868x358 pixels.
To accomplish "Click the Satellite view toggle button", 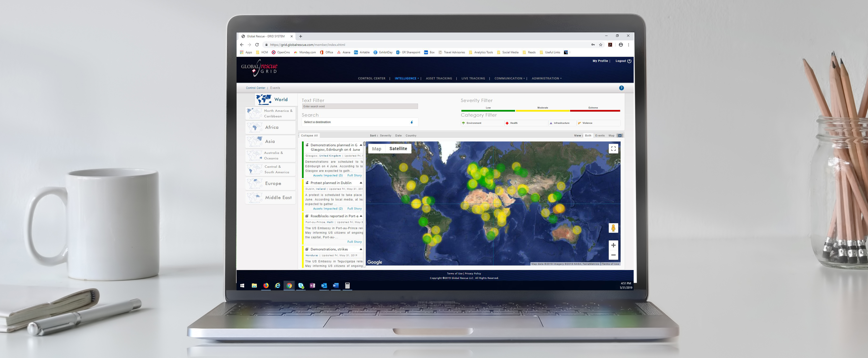I will pos(398,148).
